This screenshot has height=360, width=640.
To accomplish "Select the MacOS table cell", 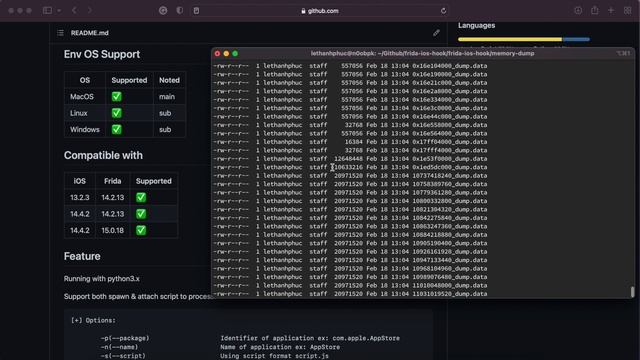I will (x=85, y=97).
